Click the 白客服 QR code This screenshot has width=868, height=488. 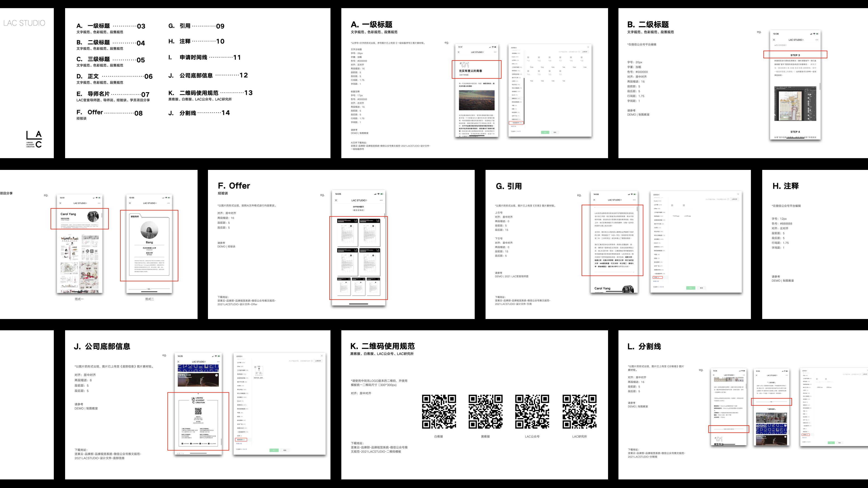439,412
